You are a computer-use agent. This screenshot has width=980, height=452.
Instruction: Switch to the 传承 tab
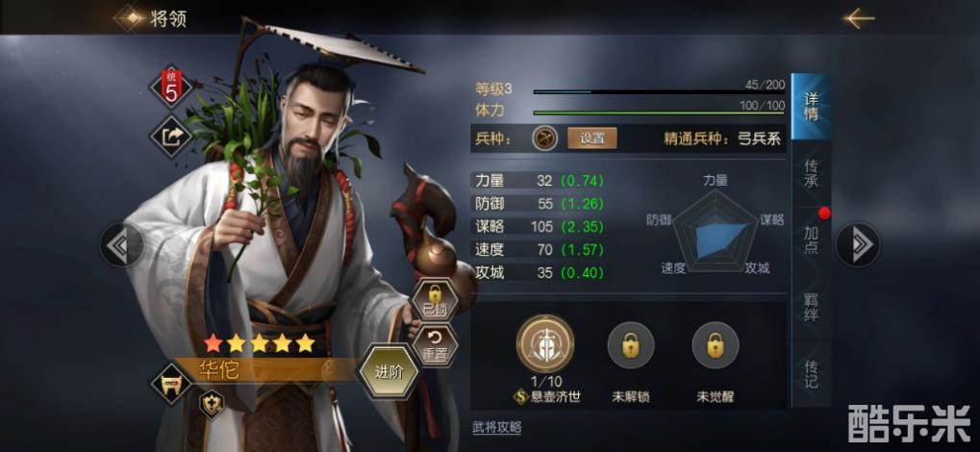click(x=811, y=173)
